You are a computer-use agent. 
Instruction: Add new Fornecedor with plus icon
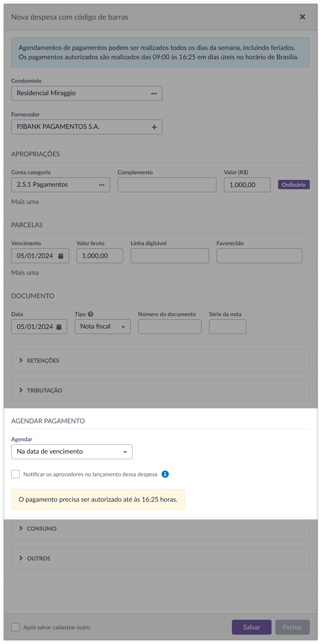[154, 127]
